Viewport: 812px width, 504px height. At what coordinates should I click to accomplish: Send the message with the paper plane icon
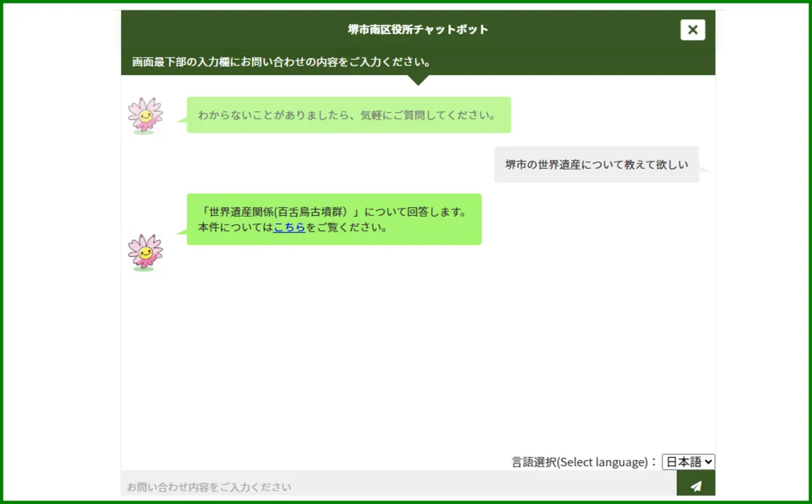pos(696,485)
